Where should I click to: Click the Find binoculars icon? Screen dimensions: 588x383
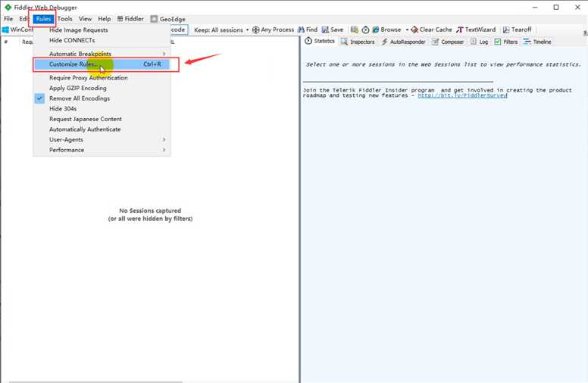pos(301,30)
